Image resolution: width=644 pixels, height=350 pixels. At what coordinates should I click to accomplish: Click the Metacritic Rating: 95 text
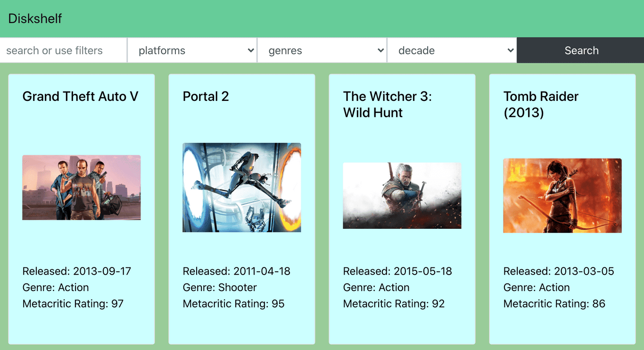click(234, 304)
